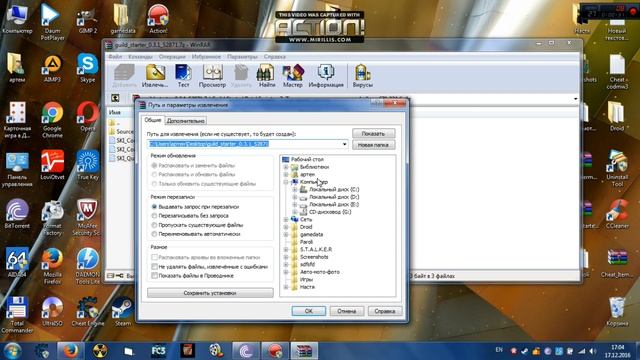This screenshot has height=360, width=640.
Task: Click the Показать button
Action: click(x=373, y=133)
